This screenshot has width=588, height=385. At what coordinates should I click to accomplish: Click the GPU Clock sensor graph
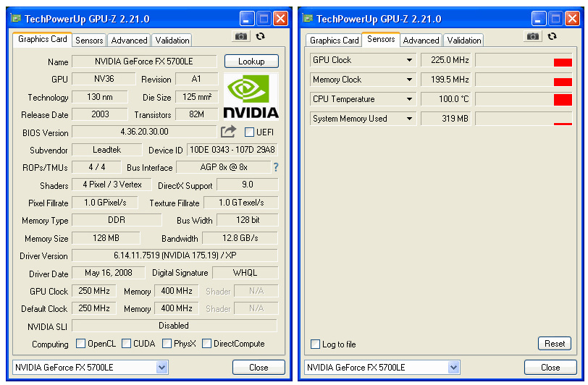coord(524,60)
